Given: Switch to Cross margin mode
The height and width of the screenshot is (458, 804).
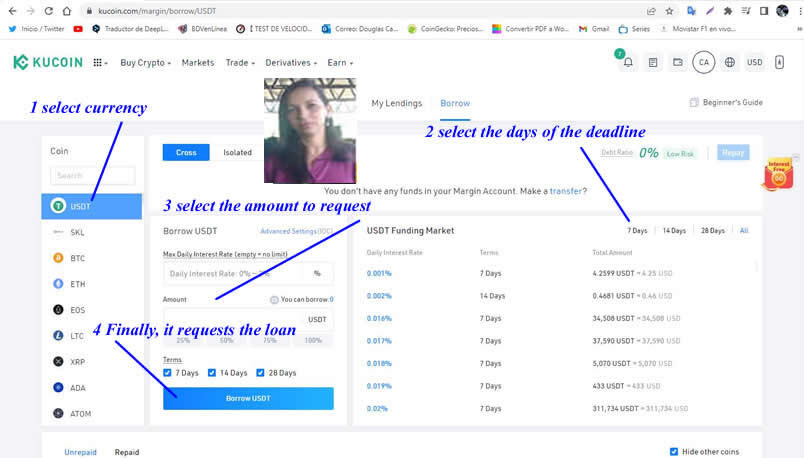Looking at the screenshot, I should click(186, 152).
